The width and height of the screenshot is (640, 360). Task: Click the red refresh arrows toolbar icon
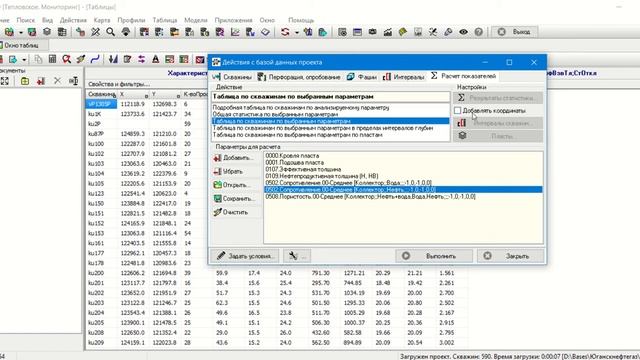pyautogui.click(x=285, y=32)
